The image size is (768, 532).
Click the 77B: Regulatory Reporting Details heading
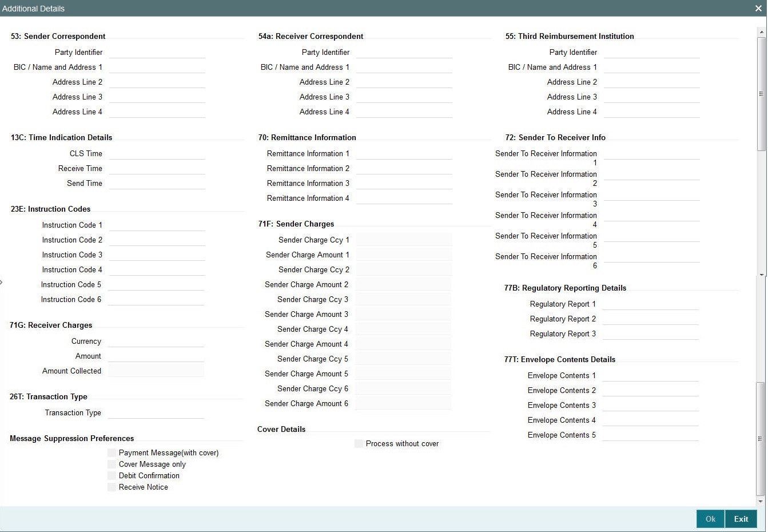(565, 288)
